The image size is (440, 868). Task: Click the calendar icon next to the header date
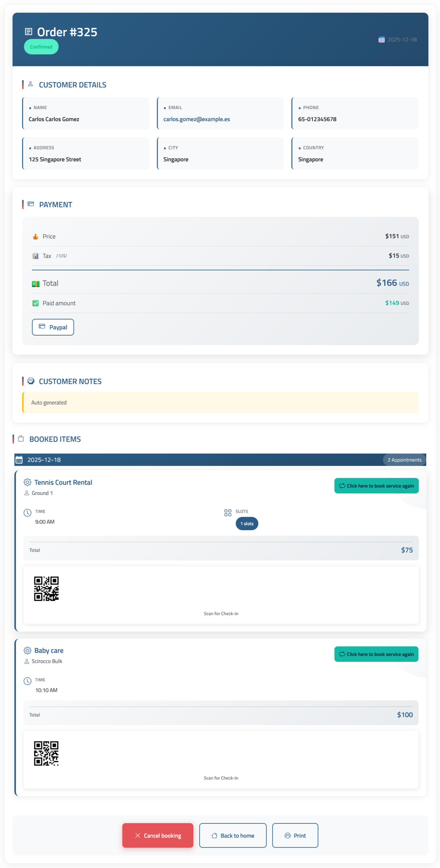pos(381,40)
